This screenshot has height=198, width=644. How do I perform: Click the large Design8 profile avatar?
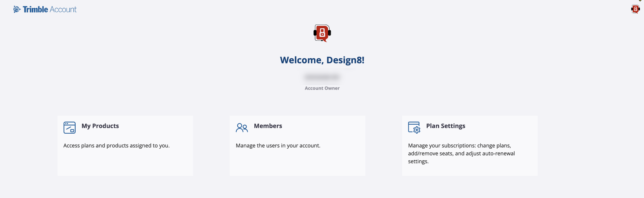(322, 33)
